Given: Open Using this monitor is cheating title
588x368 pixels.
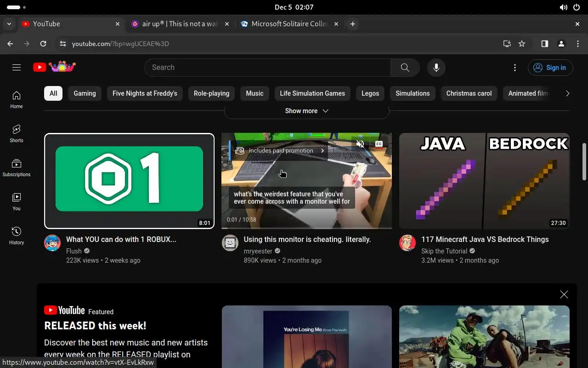Looking at the screenshot, I should tap(307, 239).
